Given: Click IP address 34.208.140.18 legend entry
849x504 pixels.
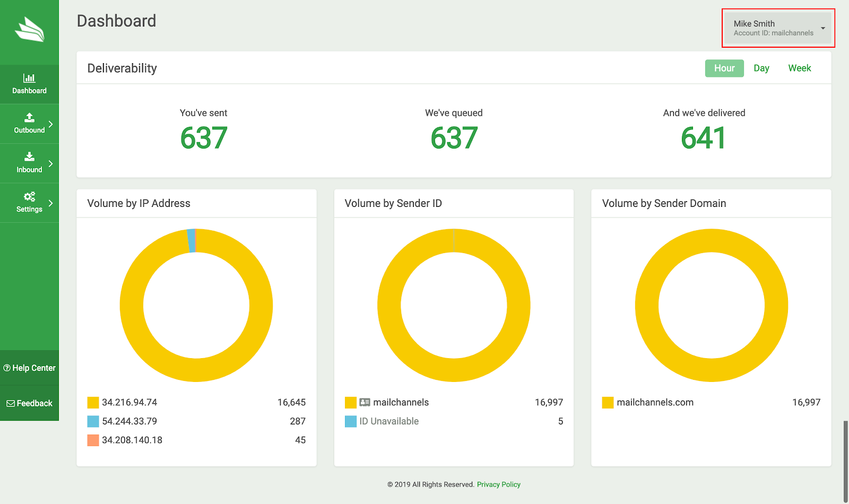Looking at the screenshot, I should click(132, 440).
